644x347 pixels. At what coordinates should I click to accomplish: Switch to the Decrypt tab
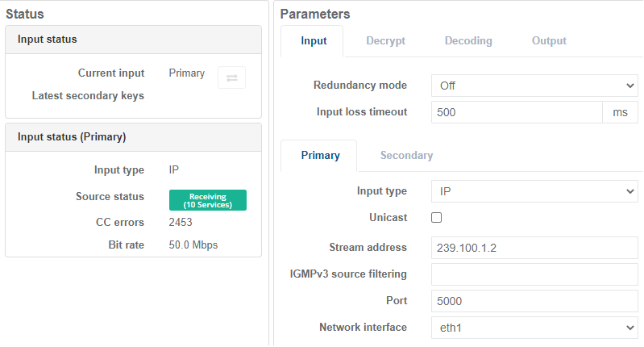pyautogui.click(x=385, y=41)
